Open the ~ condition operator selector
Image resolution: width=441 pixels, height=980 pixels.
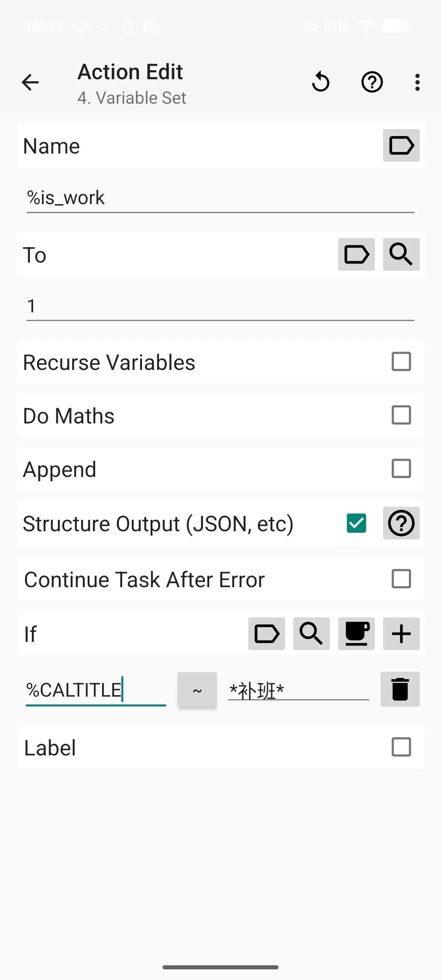(197, 690)
